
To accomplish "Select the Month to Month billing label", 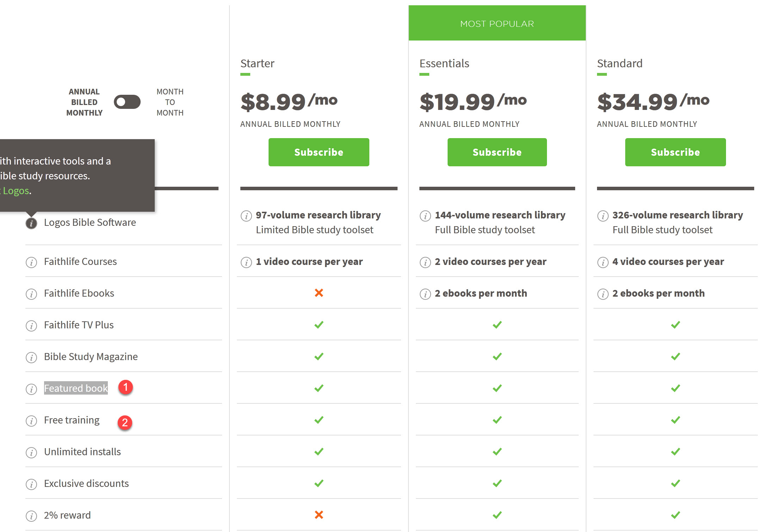I will tap(170, 102).
